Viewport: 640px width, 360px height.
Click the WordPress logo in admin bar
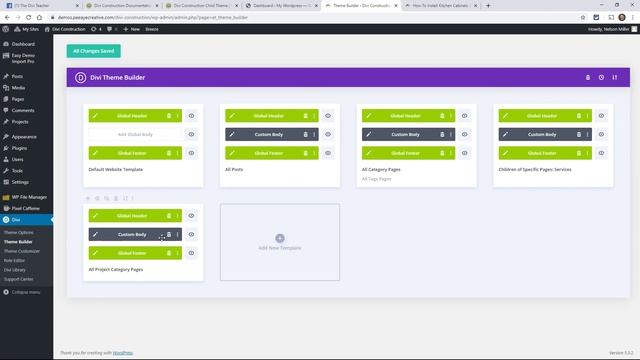tap(5, 29)
